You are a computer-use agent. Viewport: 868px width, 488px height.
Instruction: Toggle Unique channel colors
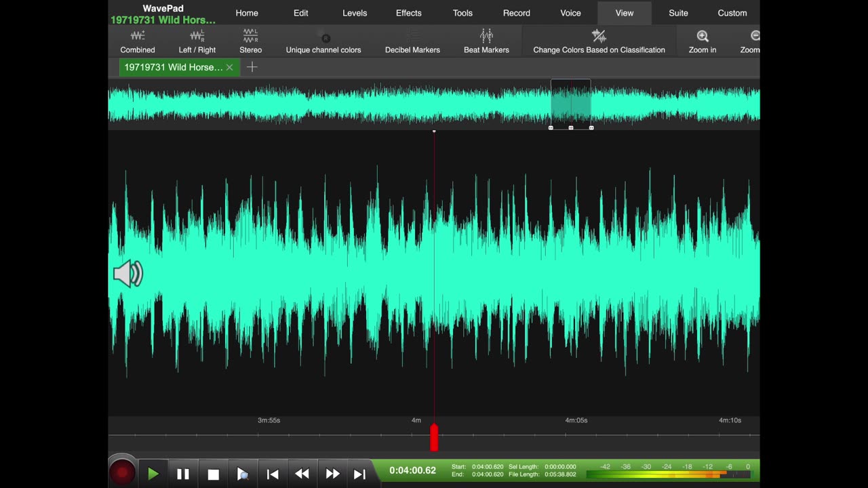pos(323,41)
